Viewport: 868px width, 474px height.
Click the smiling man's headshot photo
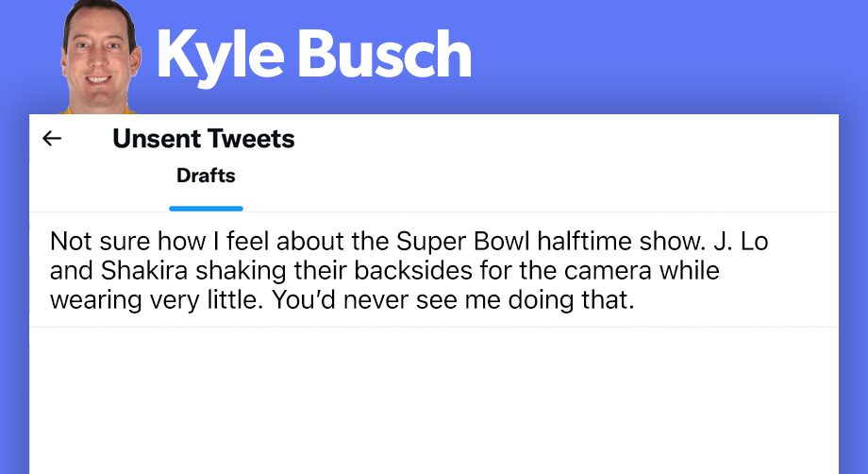pyautogui.click(x=100, y=57)
